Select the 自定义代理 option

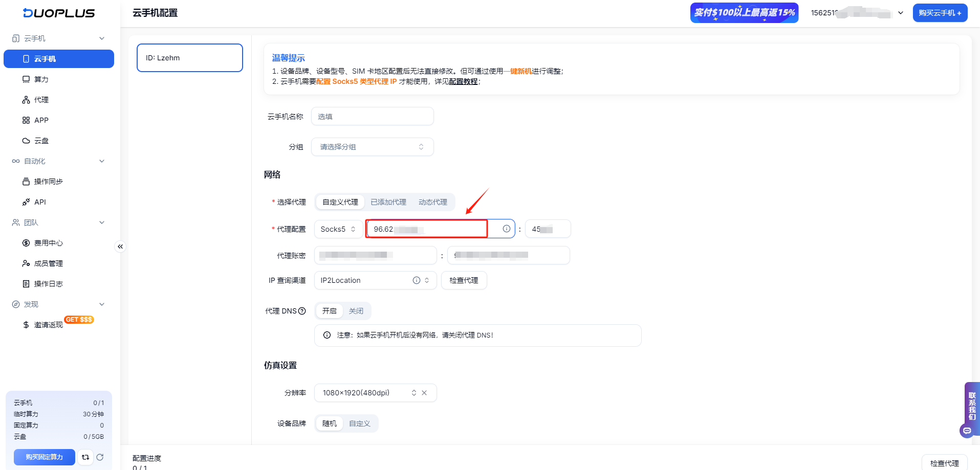[x=340, y=202]
